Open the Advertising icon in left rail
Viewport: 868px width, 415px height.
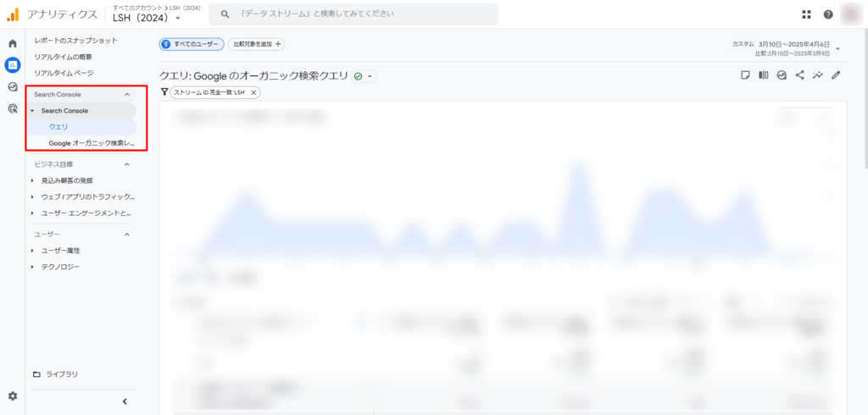point(12,108)
